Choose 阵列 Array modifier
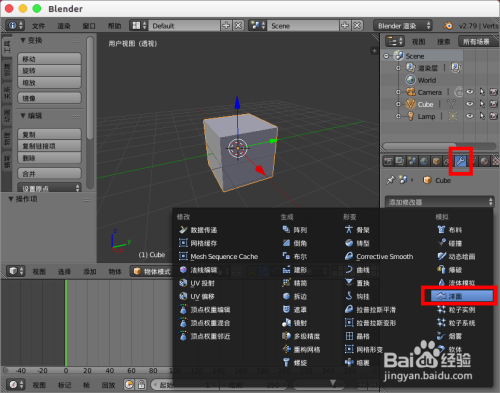Screen dimensions: 500x393 (295, 230)
